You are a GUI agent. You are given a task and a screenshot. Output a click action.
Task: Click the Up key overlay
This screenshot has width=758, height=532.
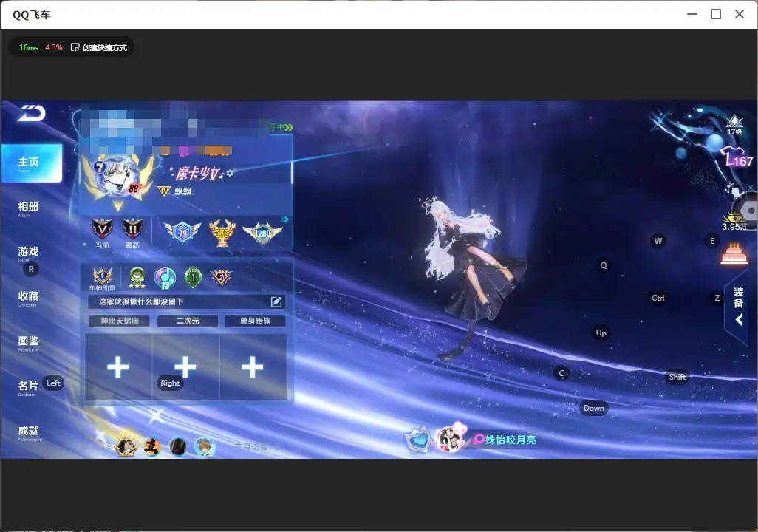point(601,332)
